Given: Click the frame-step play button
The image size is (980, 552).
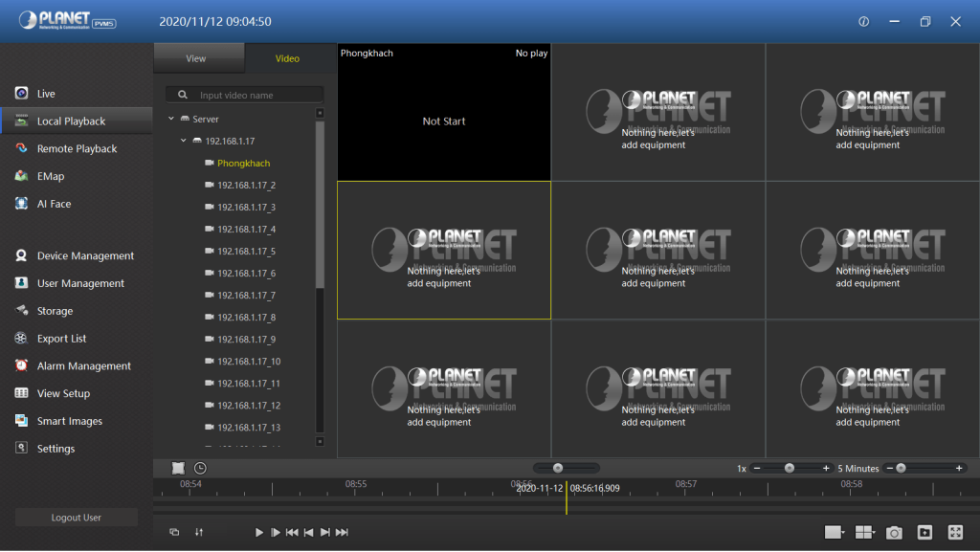Looking at the screenshot, I should click(276, 532).
